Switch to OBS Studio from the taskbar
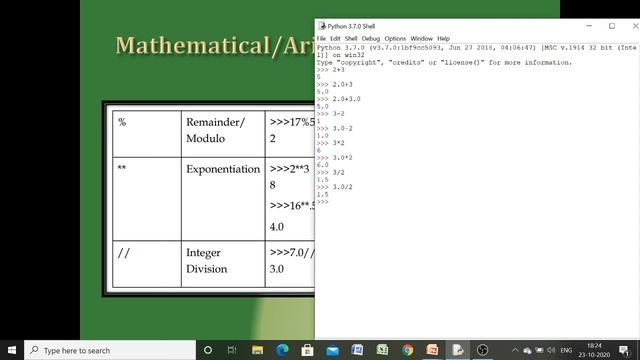 [x=482, y=350]
